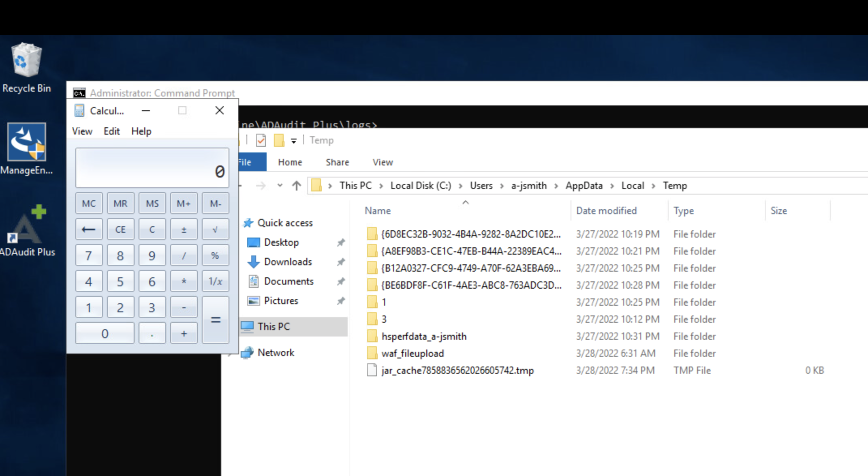868x476 pixels.
Task: Expand chevron after Local in address bar
Action: [x=653, y=186]
